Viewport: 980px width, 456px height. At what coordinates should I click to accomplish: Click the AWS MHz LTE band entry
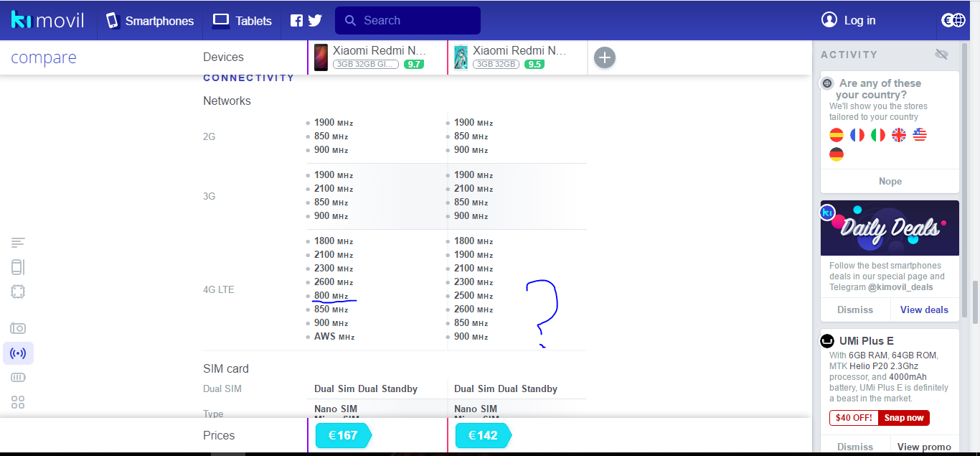[x=334, y=337]
